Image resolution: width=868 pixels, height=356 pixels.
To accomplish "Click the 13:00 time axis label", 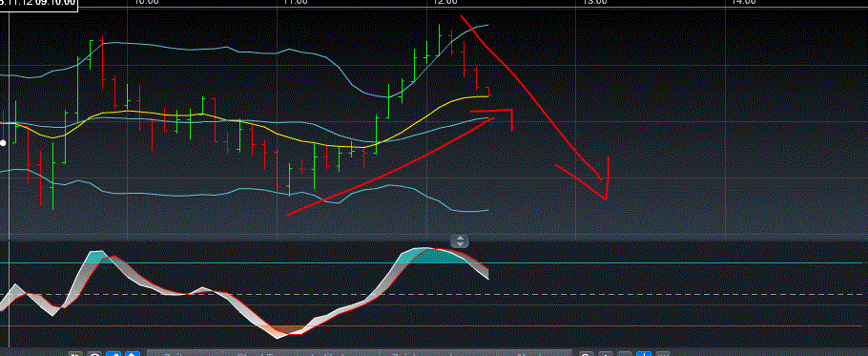I will (x=595, y=2).
